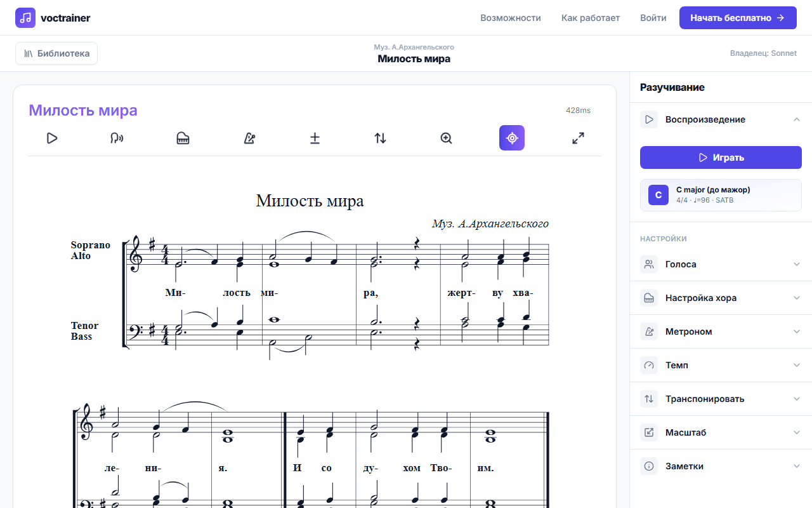Image resolution: width=812 pixels, height=508 pixels.
Task: Click the treble clef of the first system
Action: click(x=135, y=254)
